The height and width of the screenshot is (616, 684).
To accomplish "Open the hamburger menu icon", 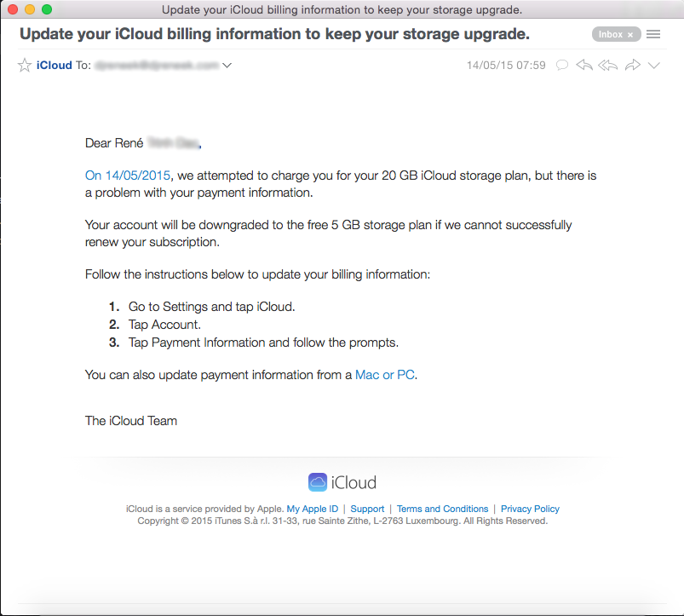I will point(653,35).
